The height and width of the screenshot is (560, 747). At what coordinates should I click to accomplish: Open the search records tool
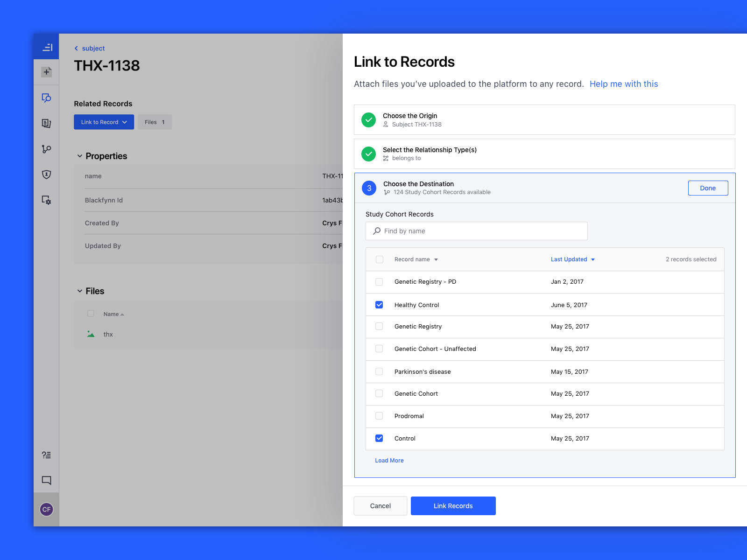[46, 98]
